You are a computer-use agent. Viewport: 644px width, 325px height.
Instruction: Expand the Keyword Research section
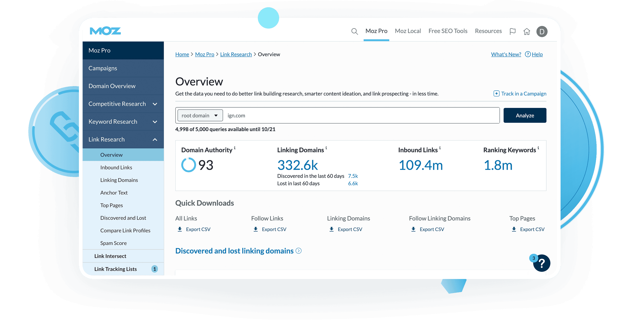[155, 122]
